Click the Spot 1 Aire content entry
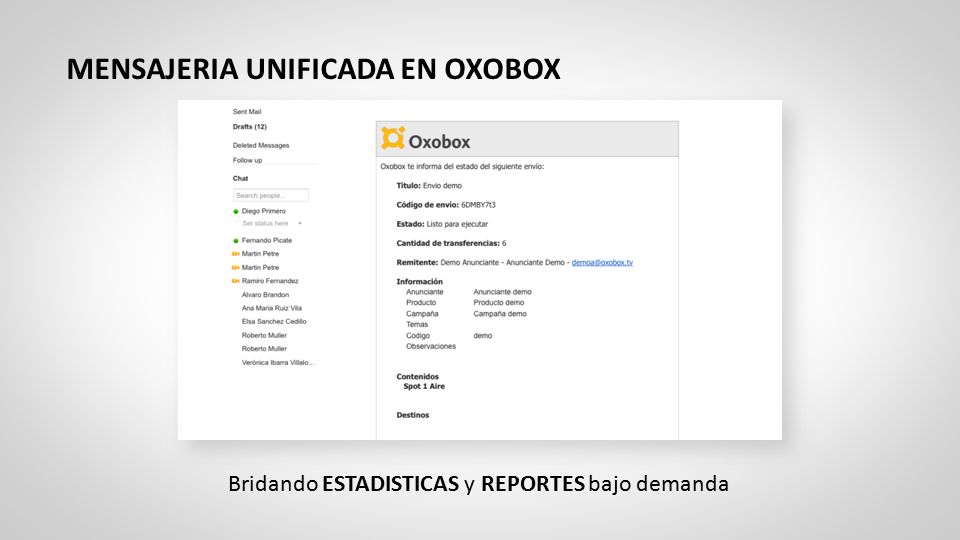This screenshot has width=960, height=540. point(424,386)
